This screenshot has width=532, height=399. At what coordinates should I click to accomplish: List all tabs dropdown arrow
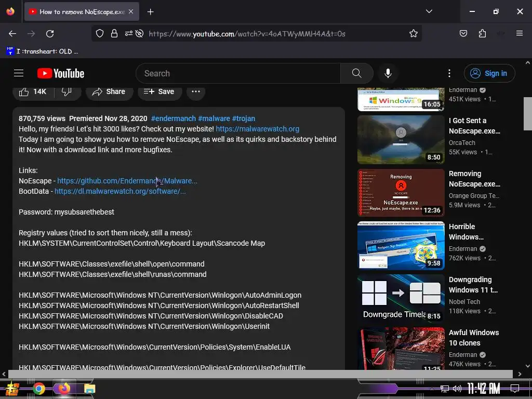pyautogui.click(x=429, y=11)
